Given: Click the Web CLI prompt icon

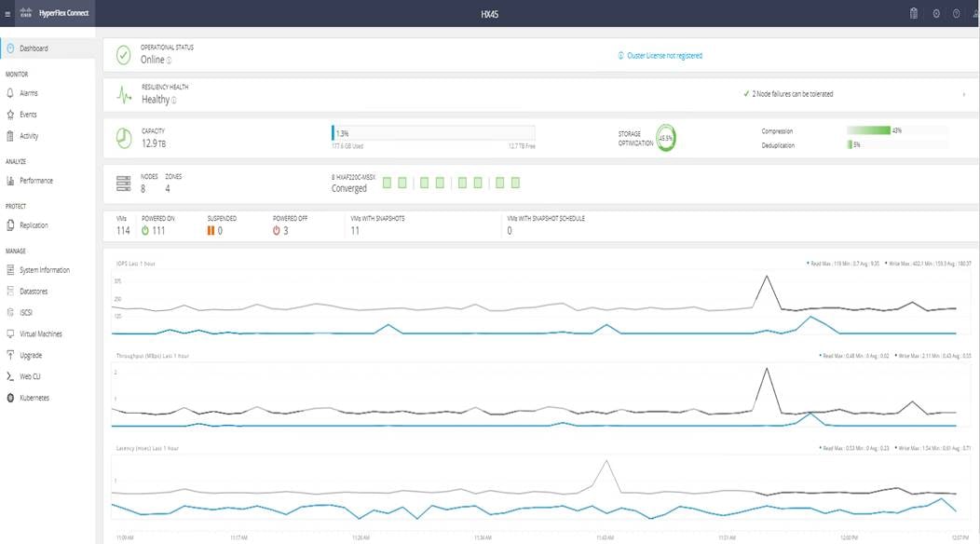Looking at the screenshot, I should pyautogui.click(x=10, y=376).
